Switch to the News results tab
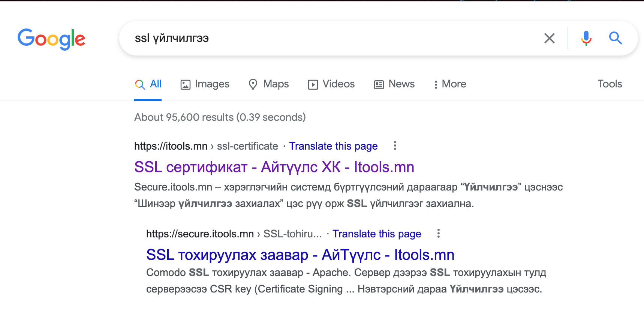The height and width of the screenshot is (318, 644). coord(394,84)
